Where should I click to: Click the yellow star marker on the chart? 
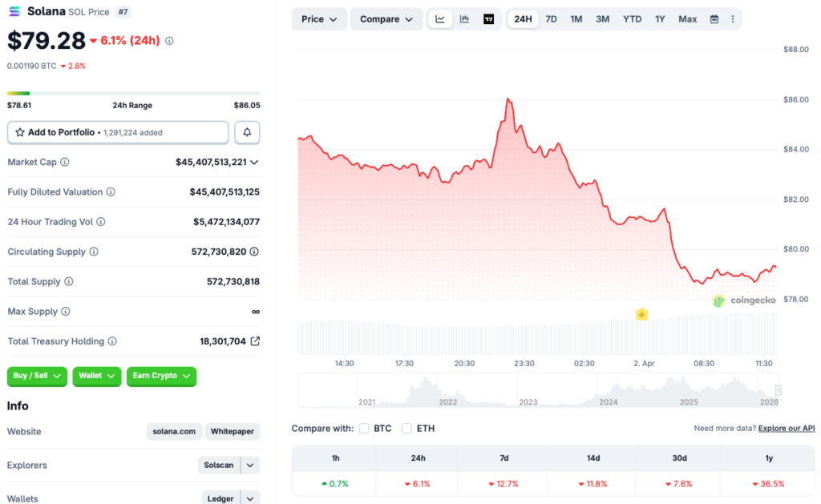(641, 315)
